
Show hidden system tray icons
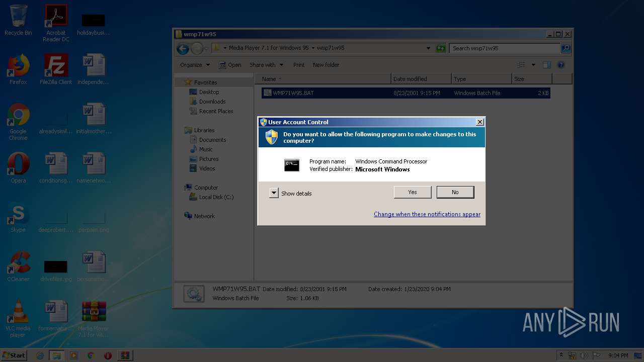561,355
